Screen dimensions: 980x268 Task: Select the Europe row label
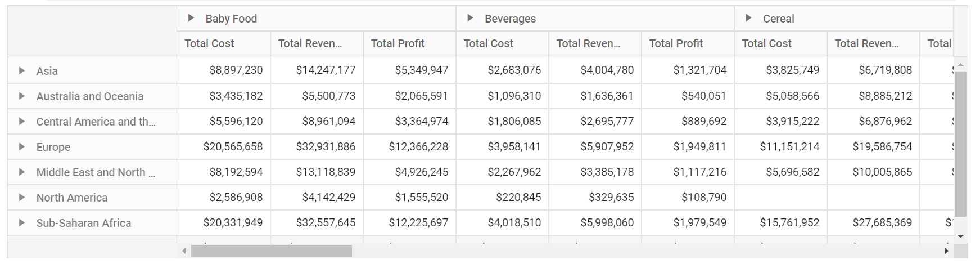(53, 147)
